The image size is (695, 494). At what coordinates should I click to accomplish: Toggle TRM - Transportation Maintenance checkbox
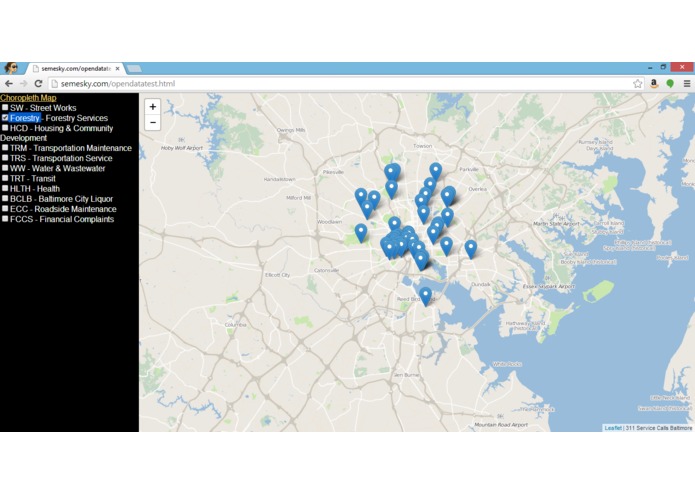pyautogui.click(x=5, y=148)
